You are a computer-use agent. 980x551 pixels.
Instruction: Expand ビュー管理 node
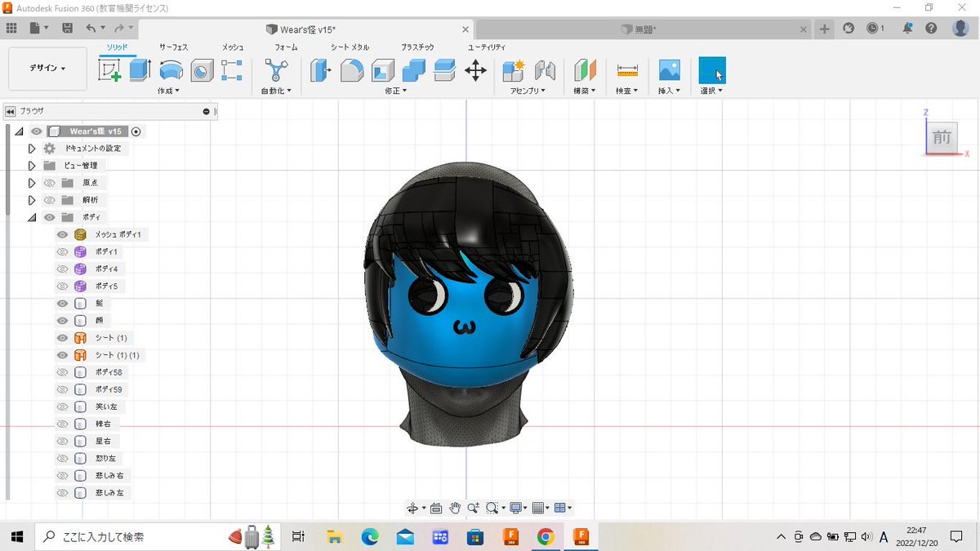(x=32, y=166)
